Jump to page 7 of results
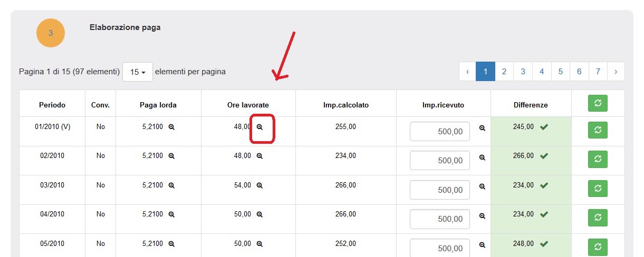Screen dimensions: 644x257 coord(598,72)
